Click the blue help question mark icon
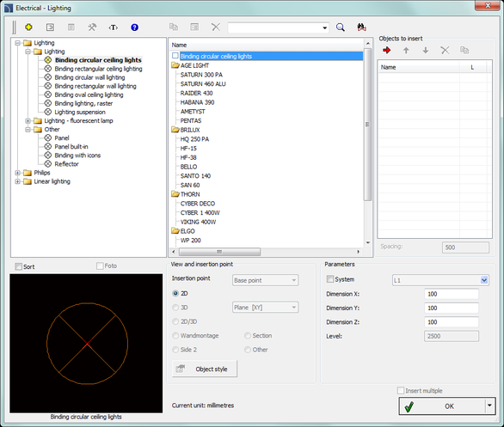This screenshot has width=504, height=427. (x=134, y=27)
